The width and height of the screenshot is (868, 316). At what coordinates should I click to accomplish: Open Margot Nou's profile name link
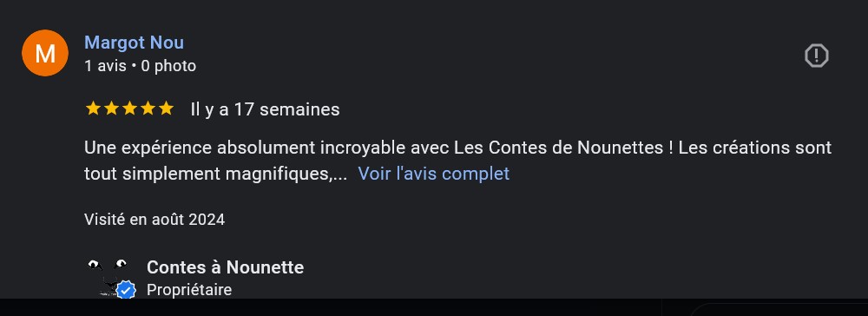(134, 43)
